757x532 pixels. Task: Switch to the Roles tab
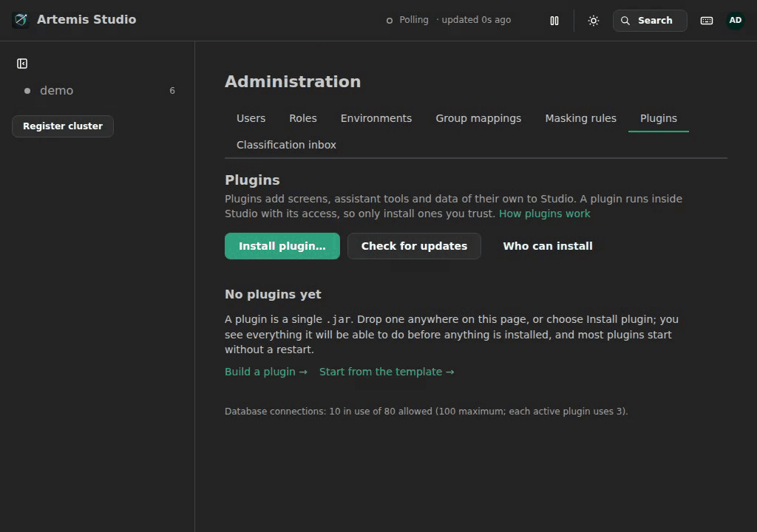coord(302,118)
